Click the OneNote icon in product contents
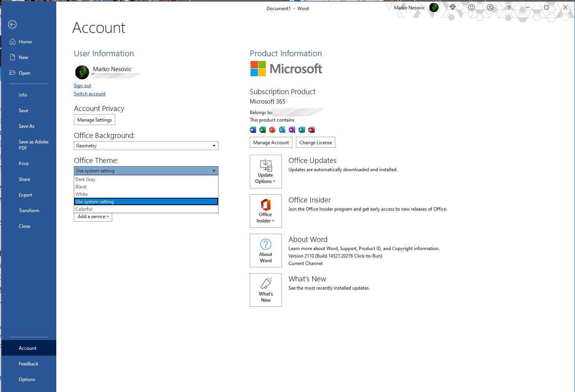The image size is (575, 392). [x=292, y=129]
